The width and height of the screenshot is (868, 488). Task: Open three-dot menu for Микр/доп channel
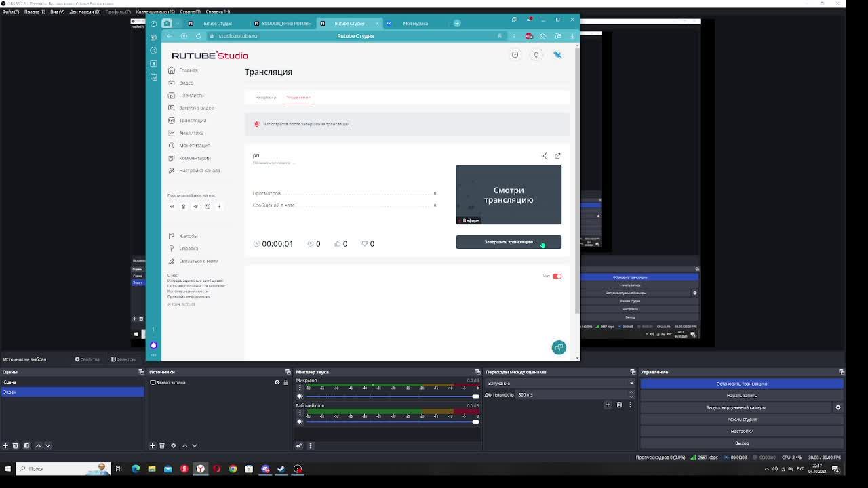pyautogui.click(x=300, y=388)
